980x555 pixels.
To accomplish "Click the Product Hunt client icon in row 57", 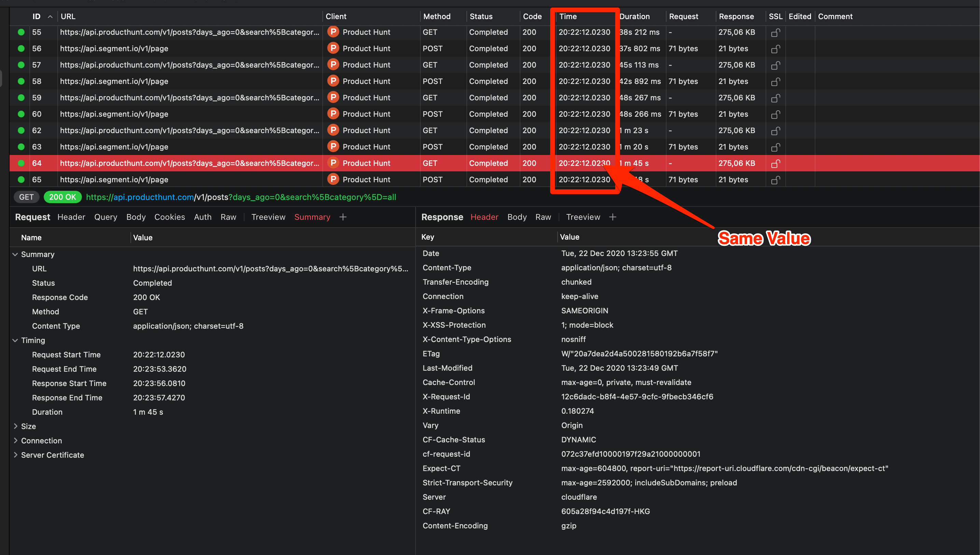I will pos(333,65).
